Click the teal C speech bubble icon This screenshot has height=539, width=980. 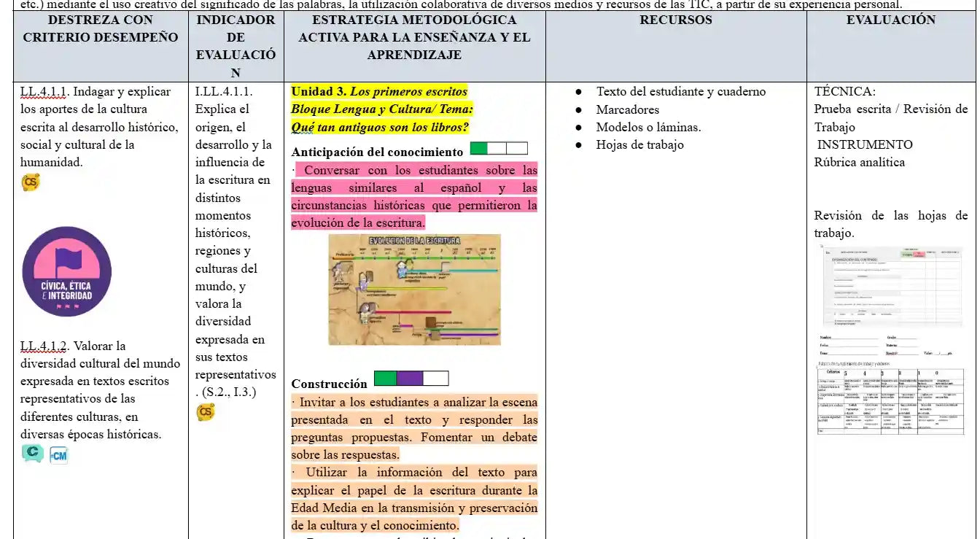tap(32, 454)
